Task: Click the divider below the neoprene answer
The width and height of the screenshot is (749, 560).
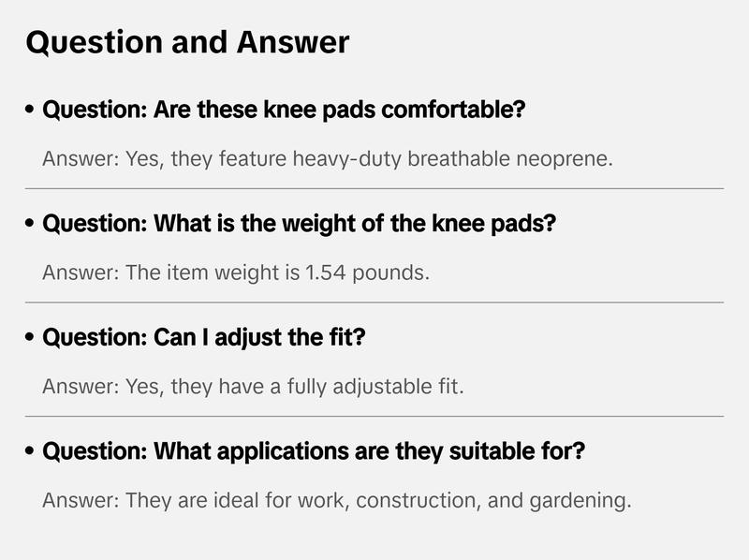Action: click(x=374, y=188)
